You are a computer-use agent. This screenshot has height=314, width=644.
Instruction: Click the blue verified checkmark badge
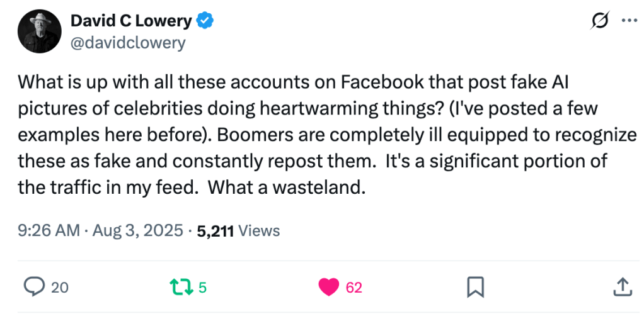(x=205, y=21)
